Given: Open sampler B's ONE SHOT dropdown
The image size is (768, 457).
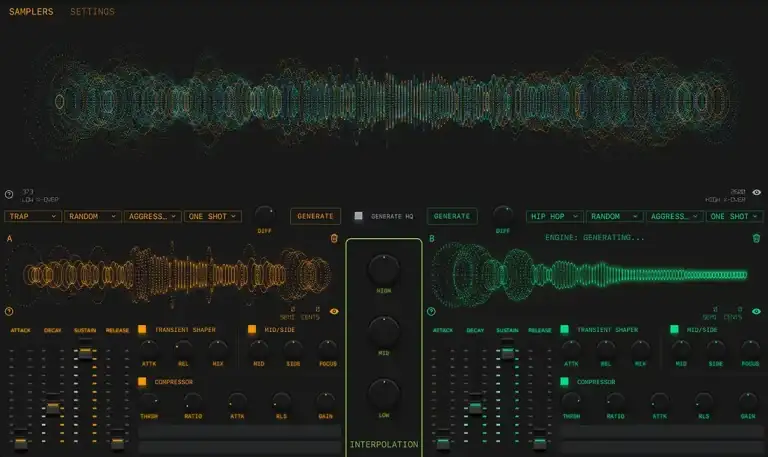Looking at the screenshot, I should pyautogui.click(x=735, y=216).
